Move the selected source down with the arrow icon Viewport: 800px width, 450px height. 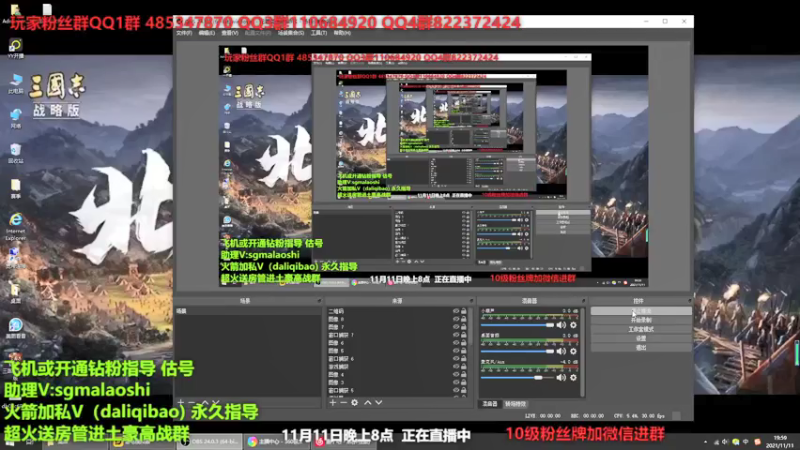tap(379, 403)
